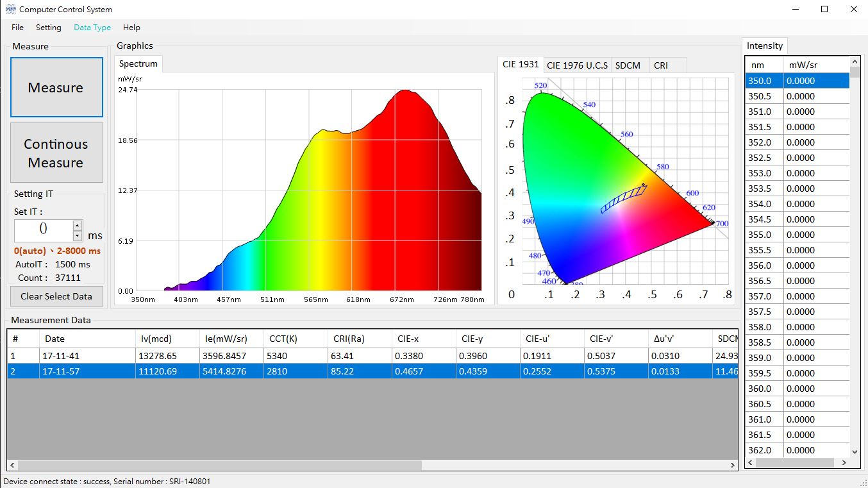Open the File menu
Image resolution: width=868 pixels, height=488 pixels.
[x=17, y=28]
